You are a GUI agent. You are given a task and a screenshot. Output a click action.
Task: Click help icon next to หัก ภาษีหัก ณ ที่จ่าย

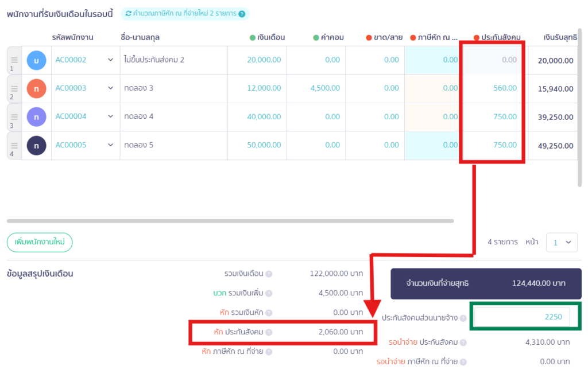tap(269, 352)
